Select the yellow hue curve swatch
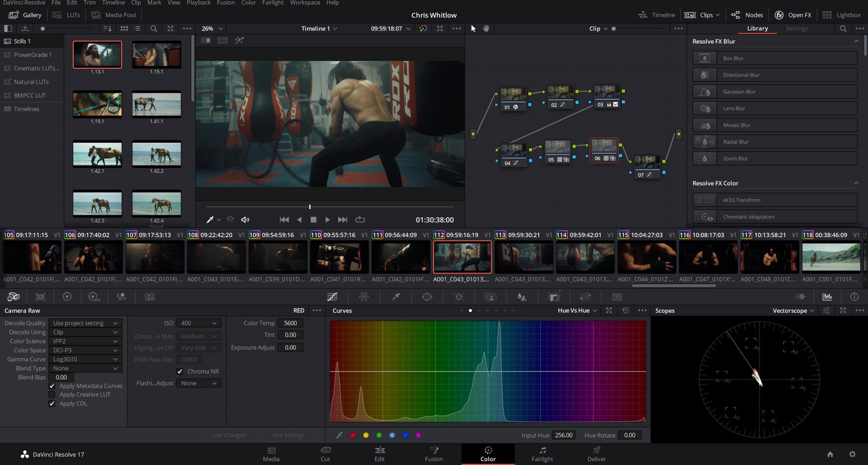 coord(365,435)
